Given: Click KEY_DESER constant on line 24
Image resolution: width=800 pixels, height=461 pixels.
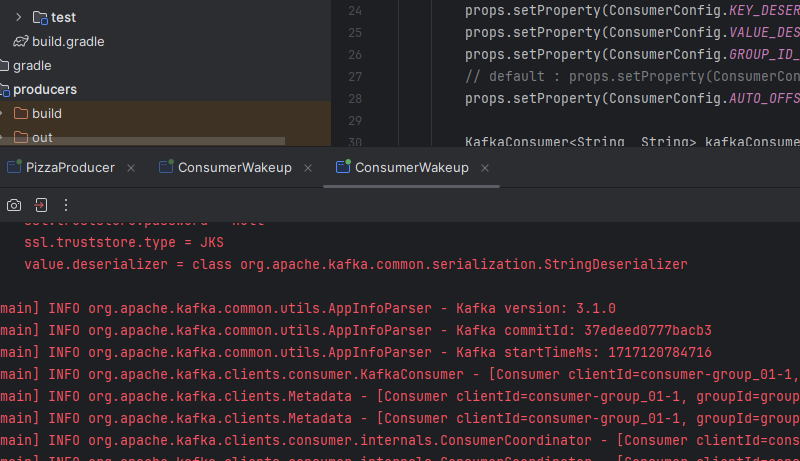Looking at the screenshot, I should pyautogui.click(x=764, y=11).
